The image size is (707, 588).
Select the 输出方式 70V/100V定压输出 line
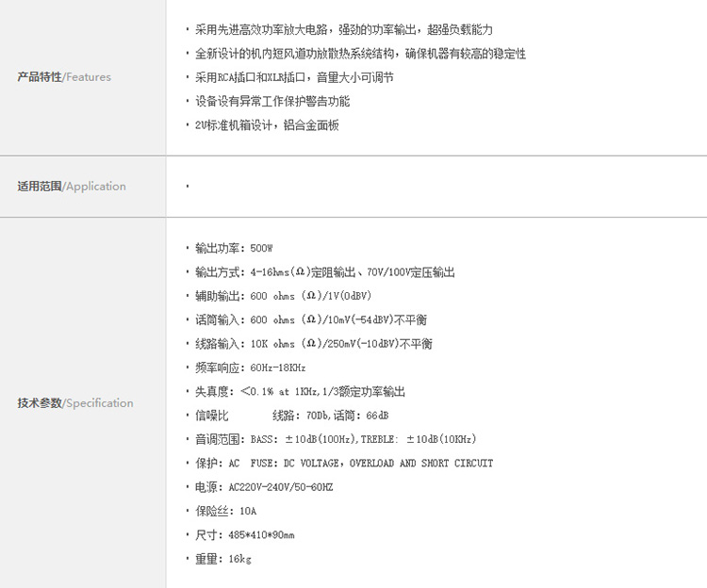pyautogui.click(x=324, y=272)
